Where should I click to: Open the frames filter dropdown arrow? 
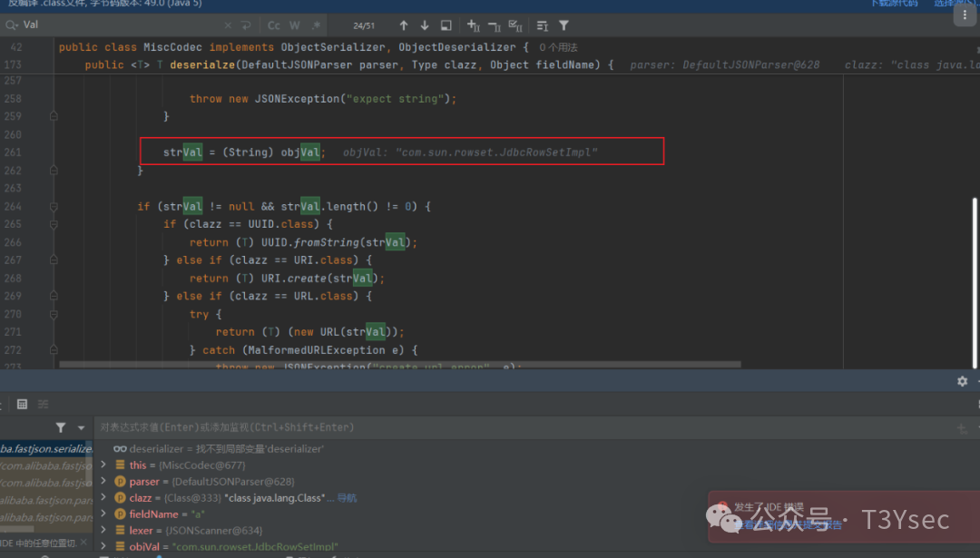coord(81,427)
